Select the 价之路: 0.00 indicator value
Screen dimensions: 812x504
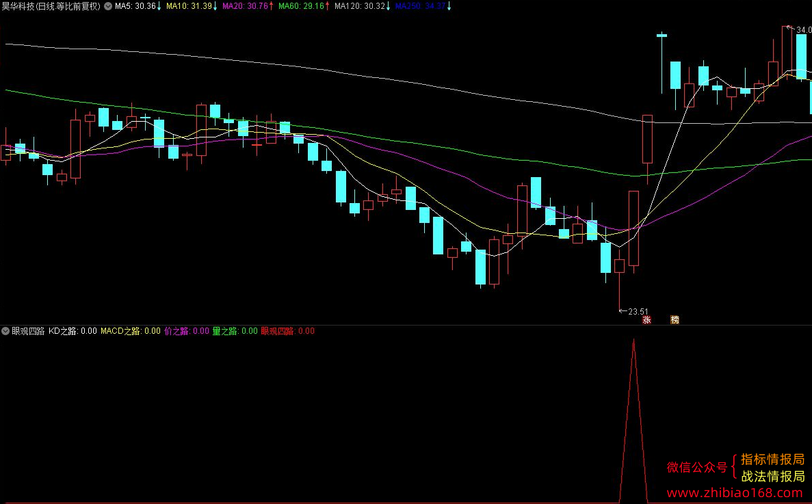point(187,331)
